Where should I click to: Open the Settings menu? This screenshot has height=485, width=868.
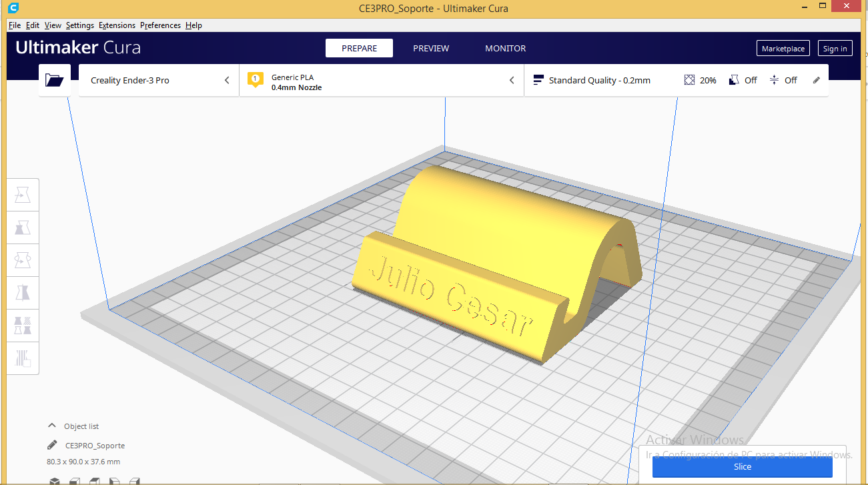80,25
